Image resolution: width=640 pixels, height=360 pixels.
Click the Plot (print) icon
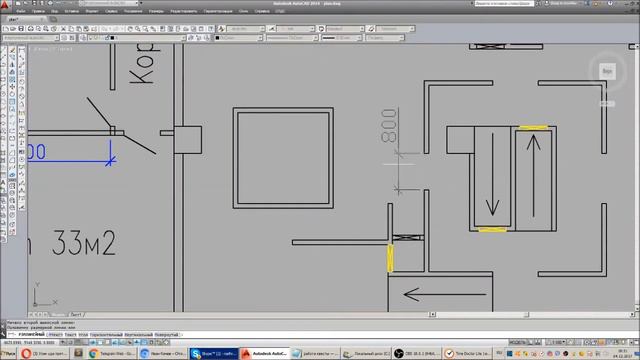(x=30, y=29)
